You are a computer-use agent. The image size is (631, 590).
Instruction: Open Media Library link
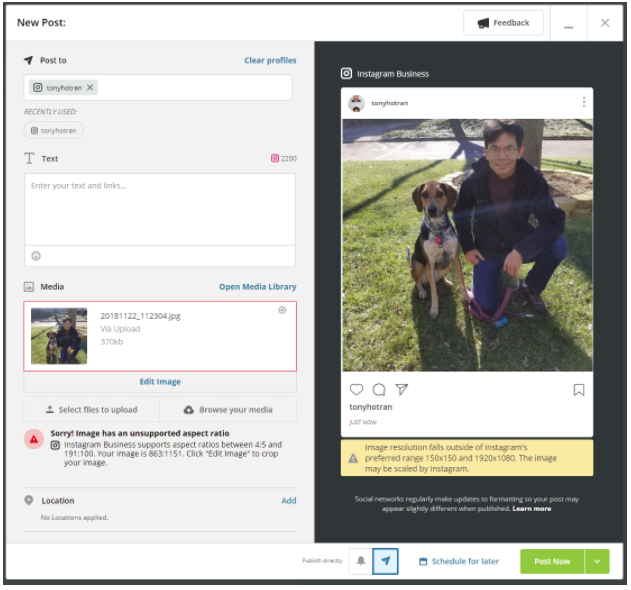(257, 287)
